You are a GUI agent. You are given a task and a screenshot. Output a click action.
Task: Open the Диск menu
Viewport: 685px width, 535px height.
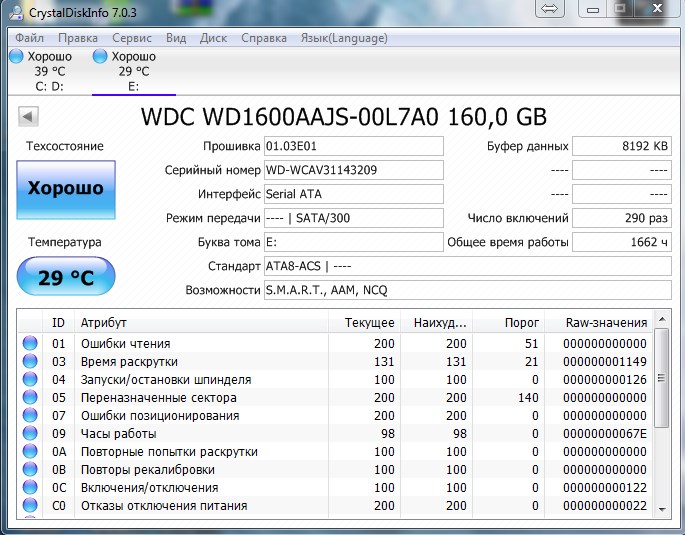213,38
